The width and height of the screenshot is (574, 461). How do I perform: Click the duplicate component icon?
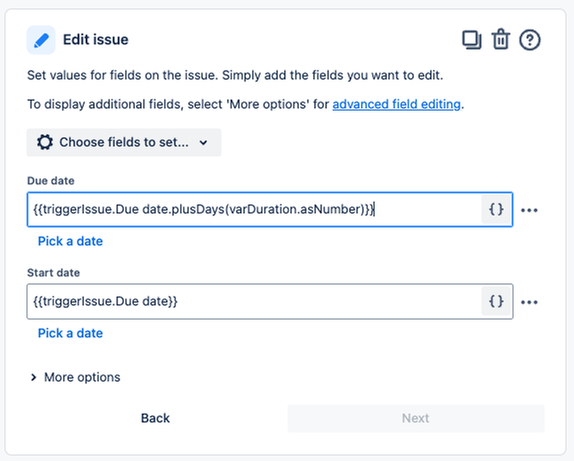(x=472, y=40)
